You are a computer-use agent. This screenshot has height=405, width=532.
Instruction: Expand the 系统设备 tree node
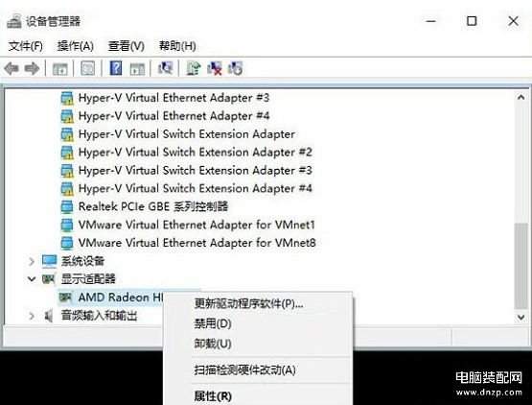point(32,261)
